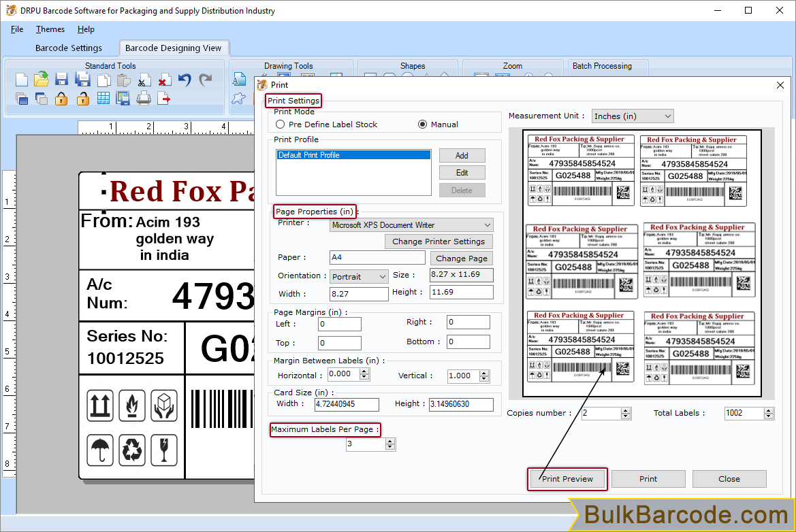Click the export icon with red arrow
The height and width of the screenshot is (532, 796).
pos(164,99)
